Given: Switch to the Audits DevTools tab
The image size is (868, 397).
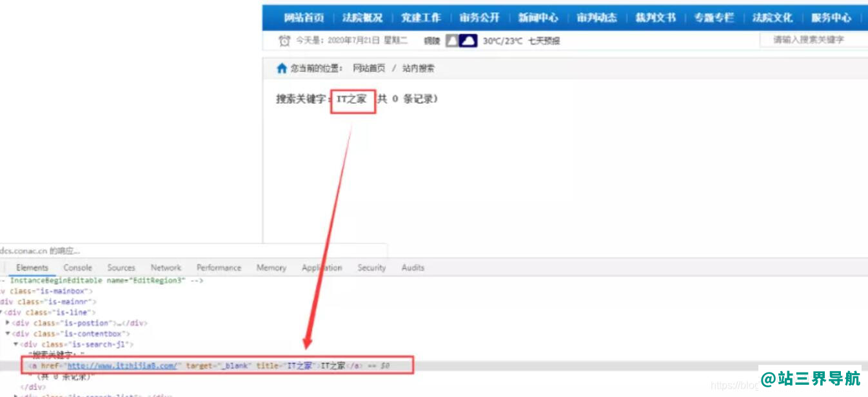Looking at the screenshot, I should 413,267.
